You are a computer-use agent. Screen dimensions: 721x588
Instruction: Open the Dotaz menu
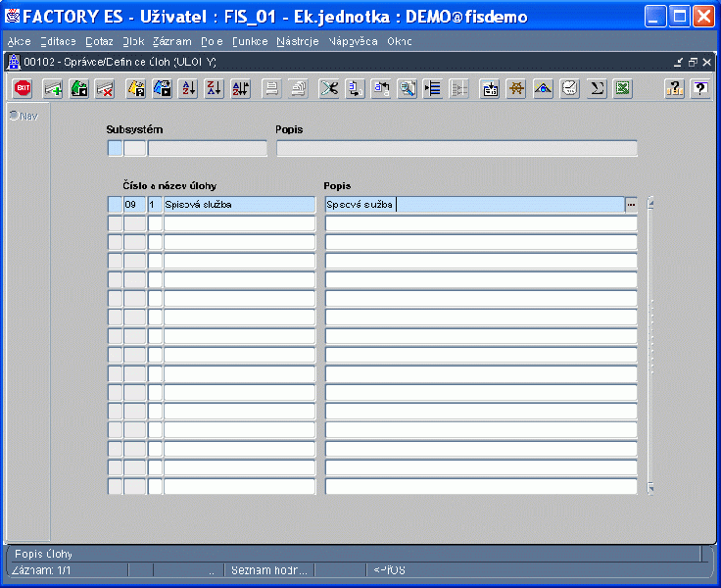click(x=99, y=41)
